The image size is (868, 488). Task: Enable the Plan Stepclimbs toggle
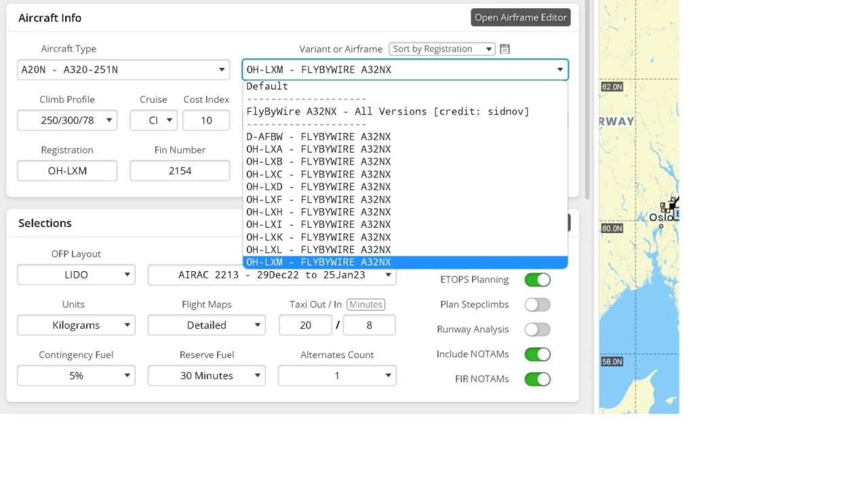click(538, 305)
